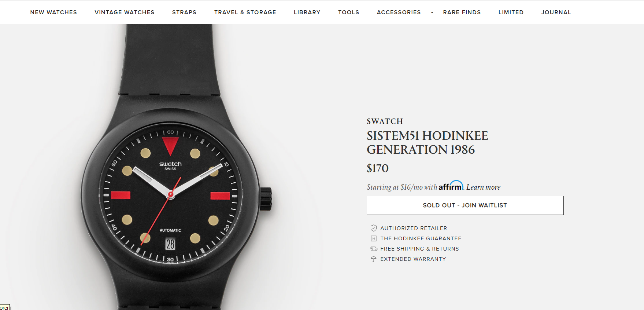Select Accessories in the top menu

tap(399, 12)
